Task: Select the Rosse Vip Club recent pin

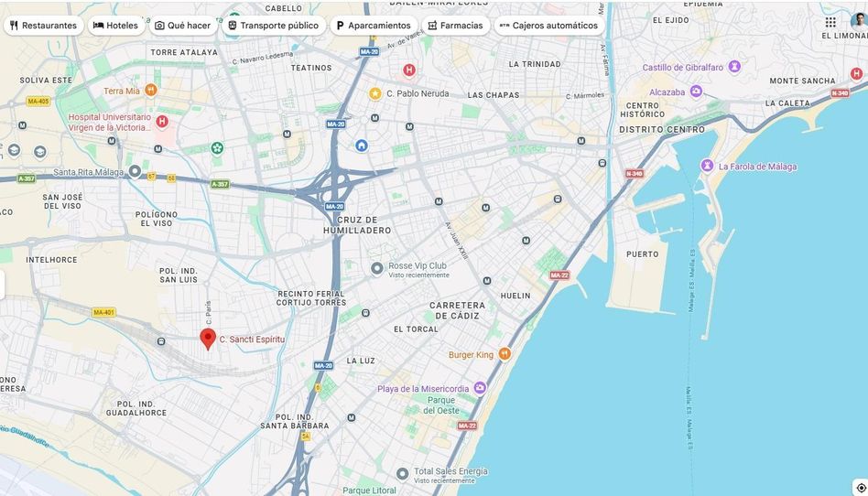Action: click(x=377, y=269)
